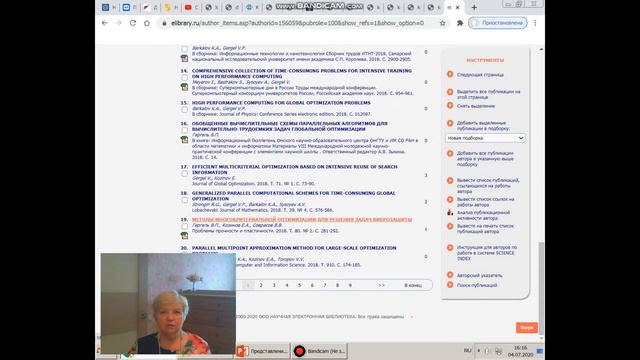The width and height of the screenshot is (640, 360).
Task: Open 'Обобщенные вычислительные схемы' publication title
Action: (289, 126)
